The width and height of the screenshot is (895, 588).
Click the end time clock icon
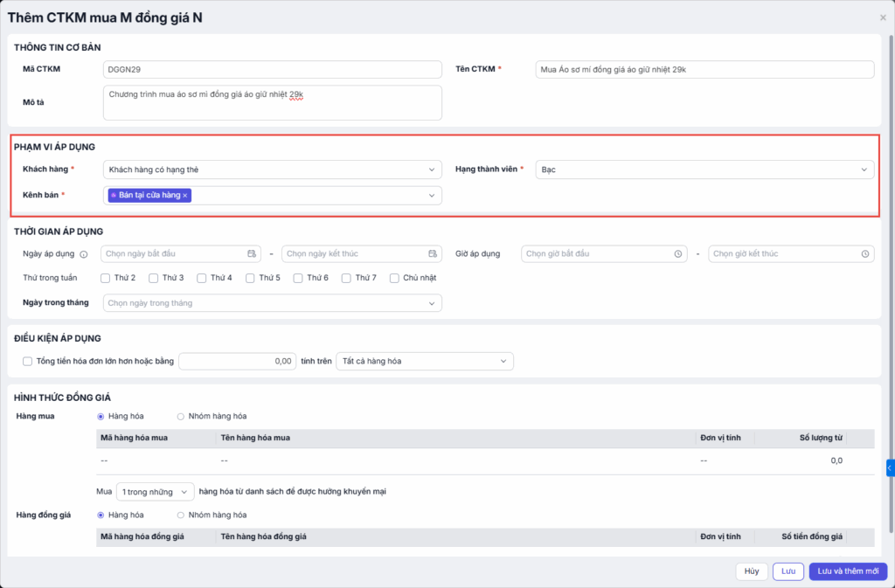865,253
